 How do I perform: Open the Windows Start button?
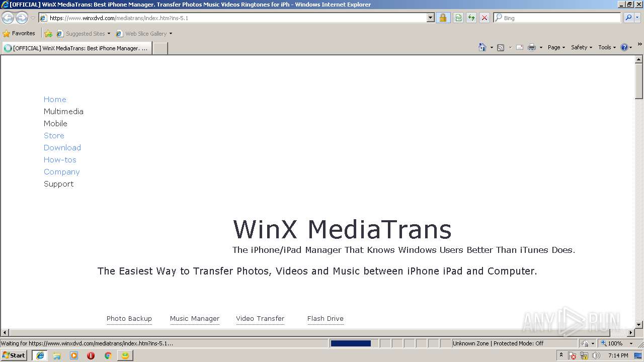click(14, 355)
